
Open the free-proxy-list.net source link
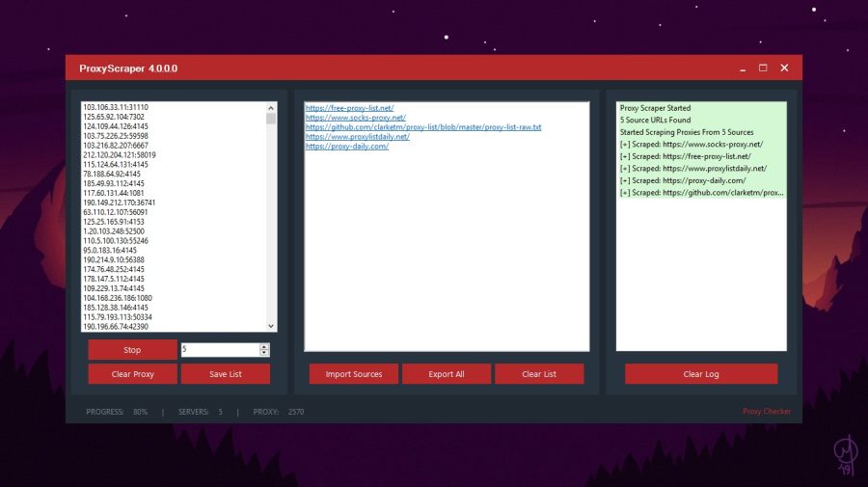(x=349, y=108)
